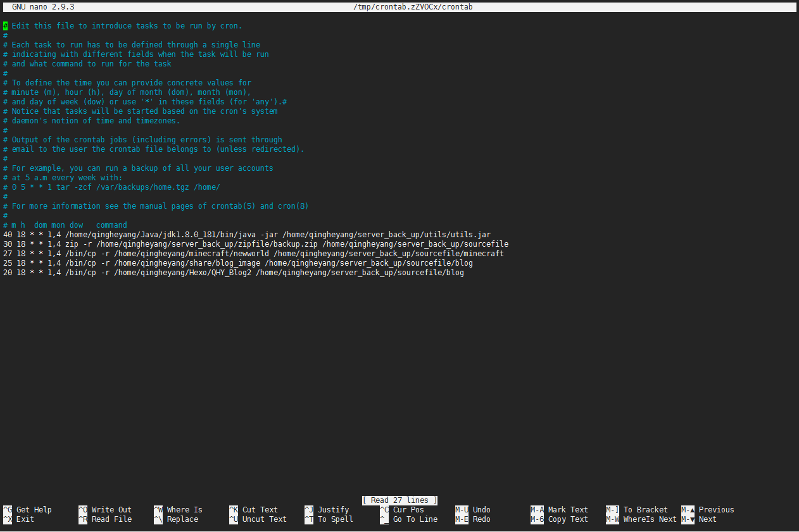The height and width of the screenshot is (532, 799).
Task: Click the Cut Text shortcut
Action: pos(260,510)
